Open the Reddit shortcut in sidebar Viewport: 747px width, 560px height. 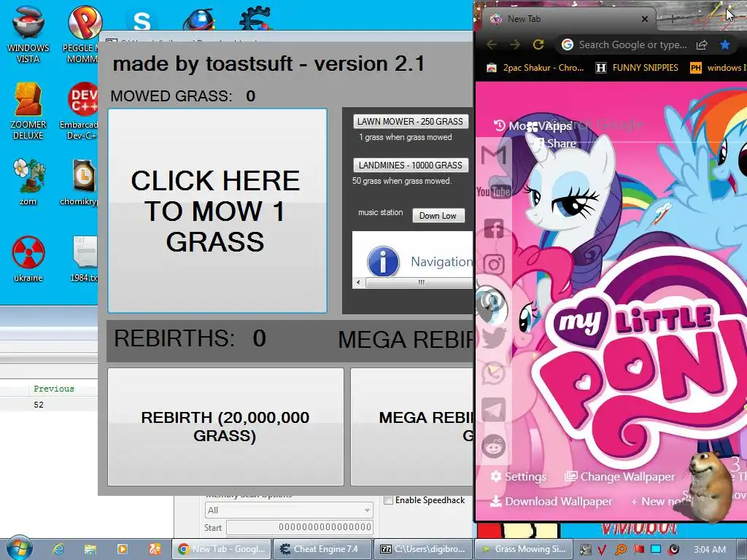(494, 446)
